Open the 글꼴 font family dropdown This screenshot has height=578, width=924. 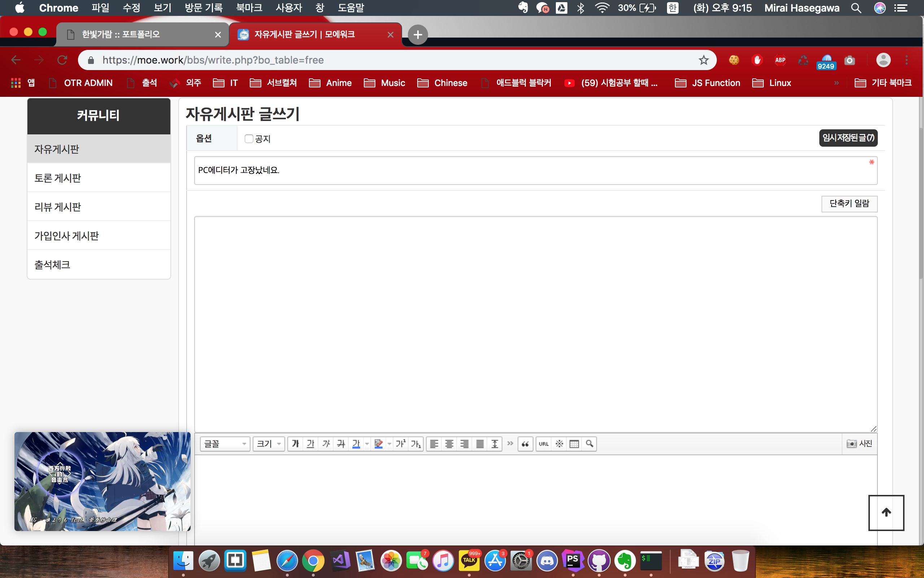click(x=225, y=444)
